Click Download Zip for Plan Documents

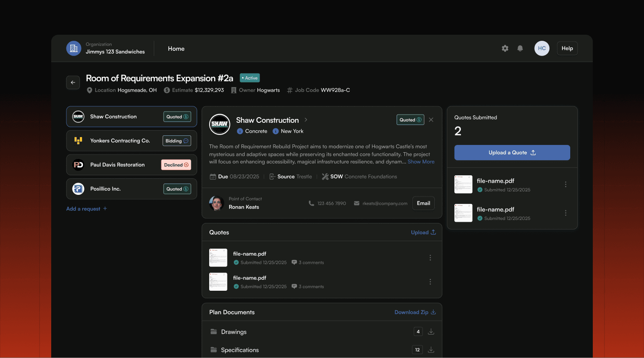415,312
